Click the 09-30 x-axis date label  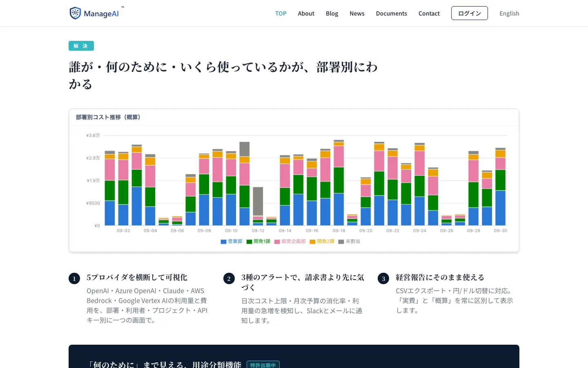click(501, 231)
